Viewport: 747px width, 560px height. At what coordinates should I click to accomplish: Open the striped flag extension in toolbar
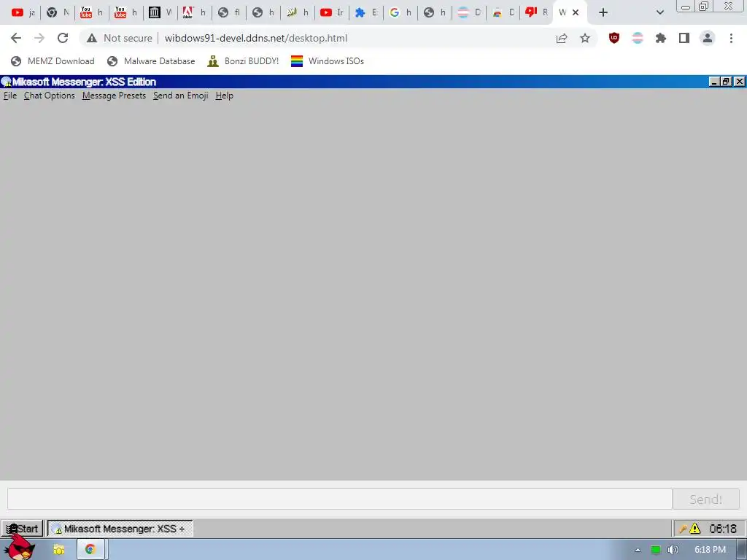(638, 38)
